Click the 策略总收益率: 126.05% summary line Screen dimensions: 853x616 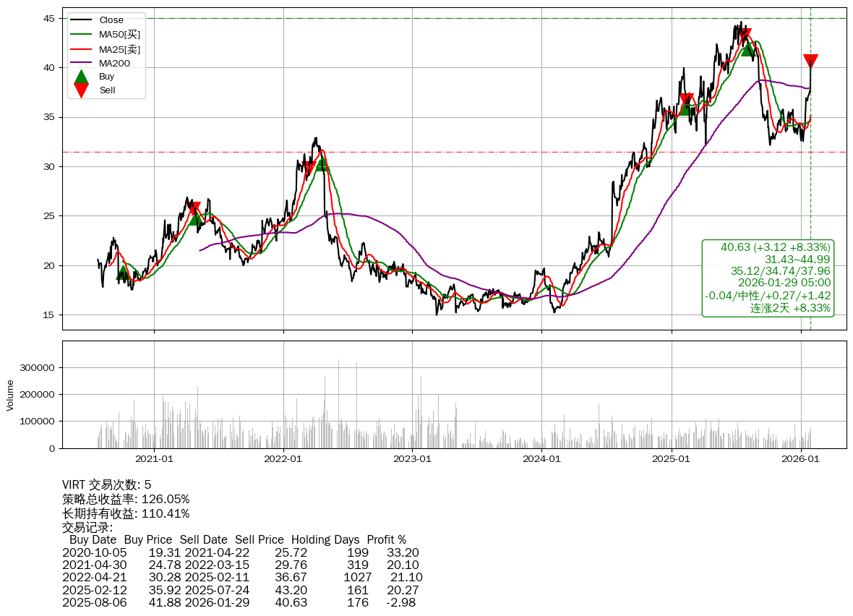(x=126, y=499)
